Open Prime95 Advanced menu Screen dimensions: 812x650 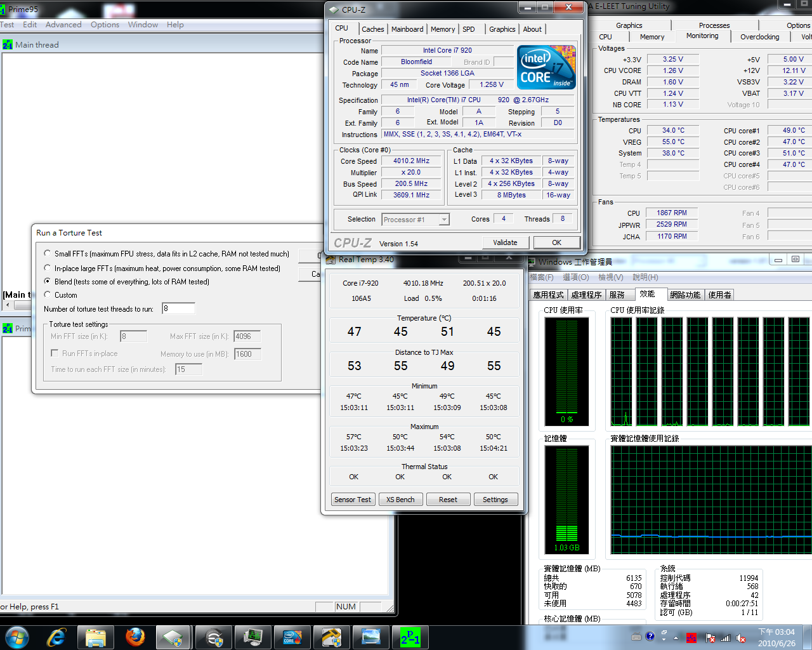(63, 25)
